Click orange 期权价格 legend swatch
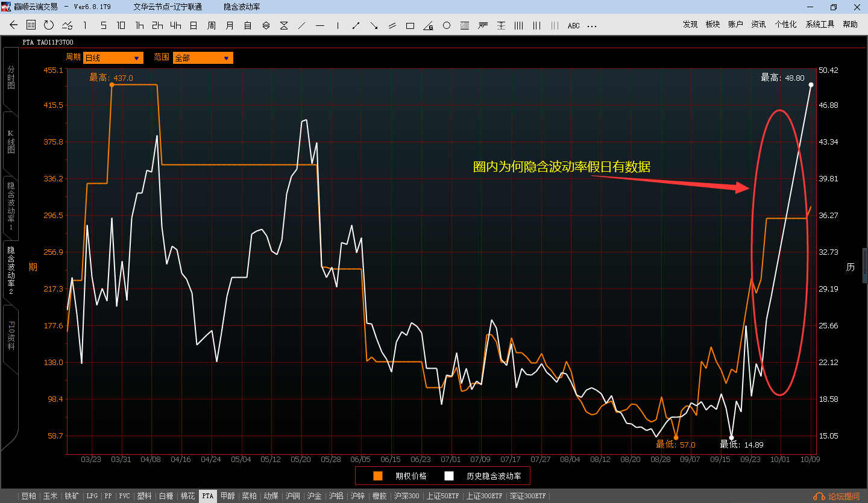The height and width of the screenshot is (503, 868). pos(378,476)
